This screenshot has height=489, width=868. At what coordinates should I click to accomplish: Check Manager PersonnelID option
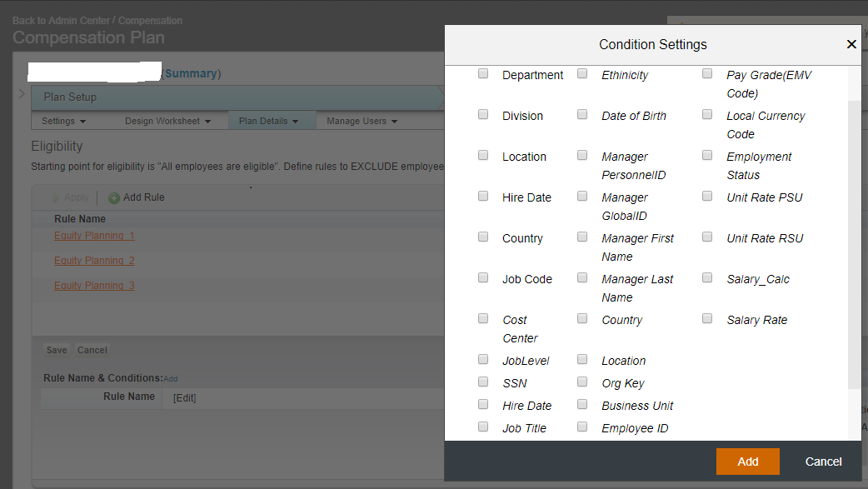click(582, 155)
